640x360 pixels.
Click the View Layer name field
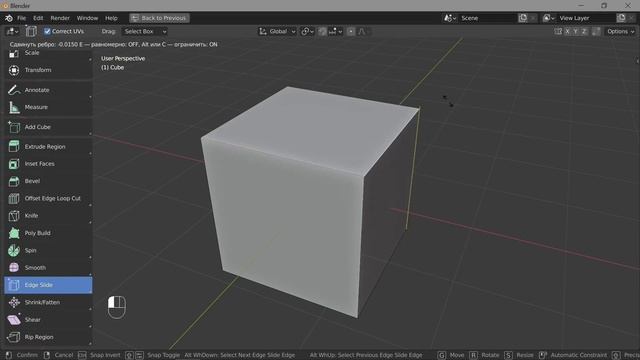coord(586,18)
